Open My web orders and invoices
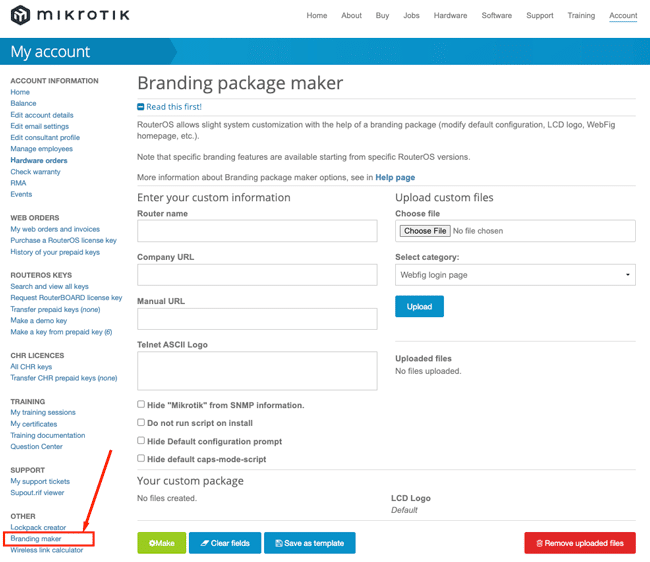 click(x=55, y=229)
